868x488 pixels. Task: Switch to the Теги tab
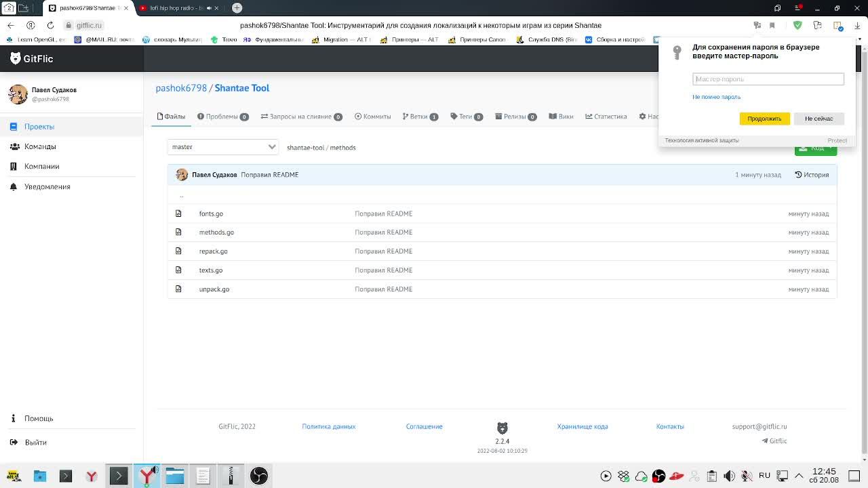click(x=466, y=117)
